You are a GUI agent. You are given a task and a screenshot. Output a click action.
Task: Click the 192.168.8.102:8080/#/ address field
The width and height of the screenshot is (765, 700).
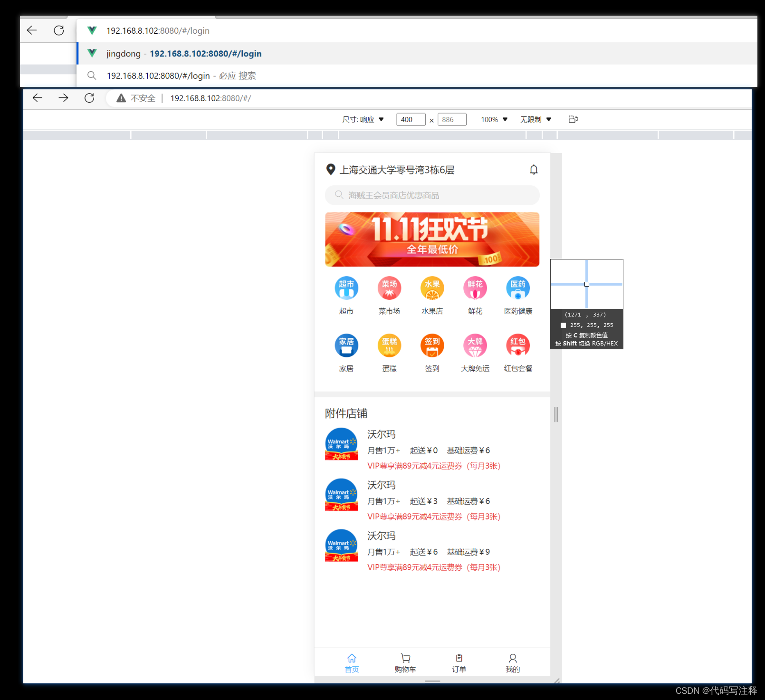(210, 98)
